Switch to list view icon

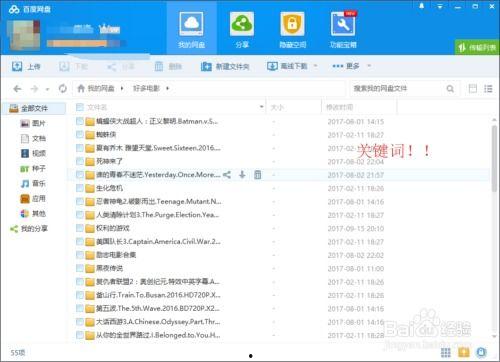[488, 89]
